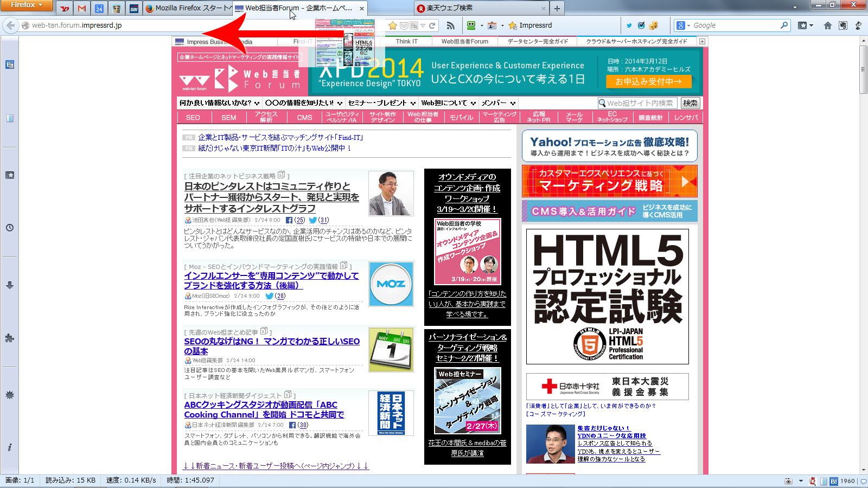The image size is (868, 488).
Task: Open the Impressrd bookmark folder
Action: click(x=530, y=25)
